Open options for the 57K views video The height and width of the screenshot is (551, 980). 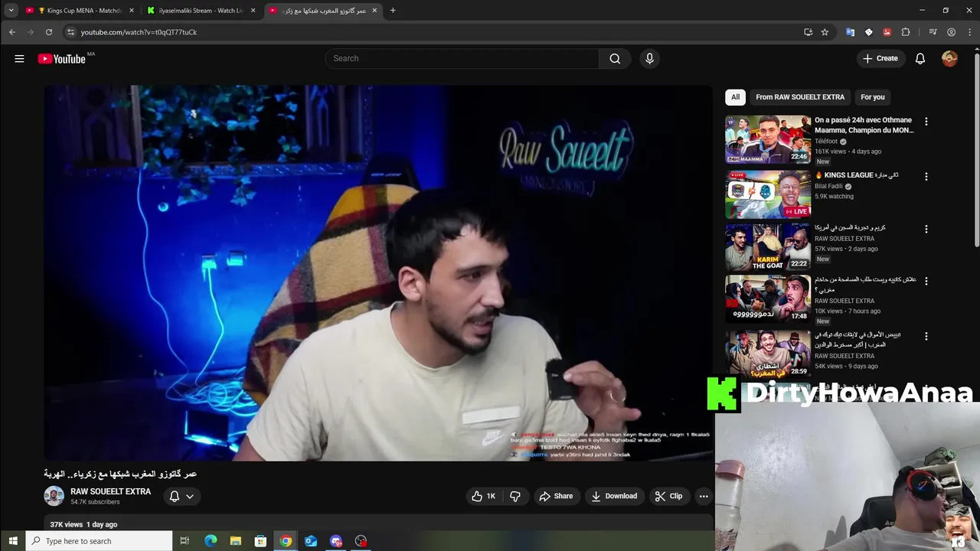coord(926,229)
